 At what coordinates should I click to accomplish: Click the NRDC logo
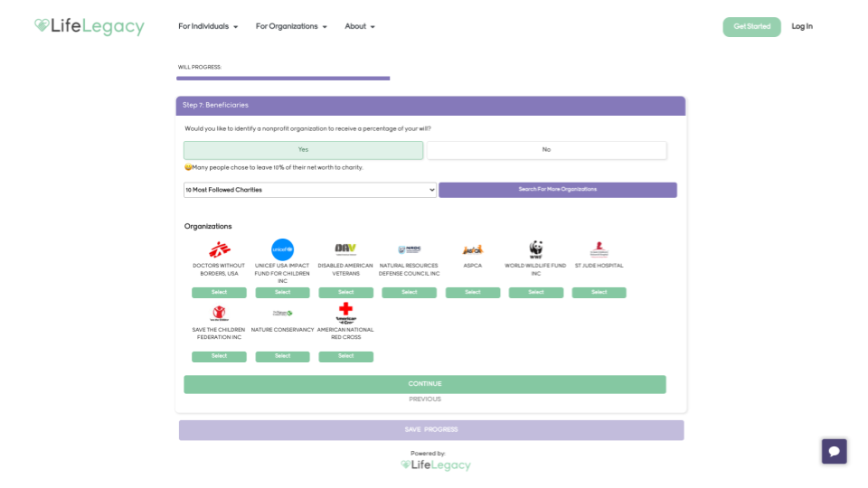(409, 249)
